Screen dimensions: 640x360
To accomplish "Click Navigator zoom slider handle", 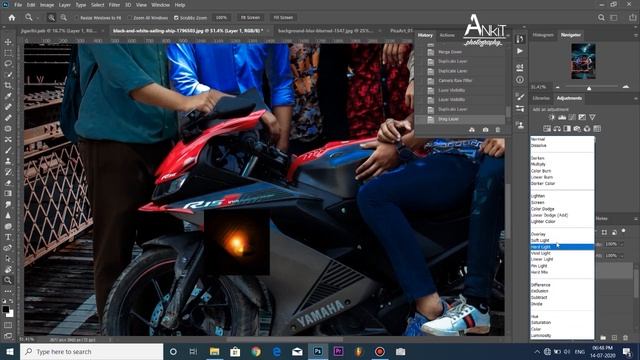I will point(589,88).
